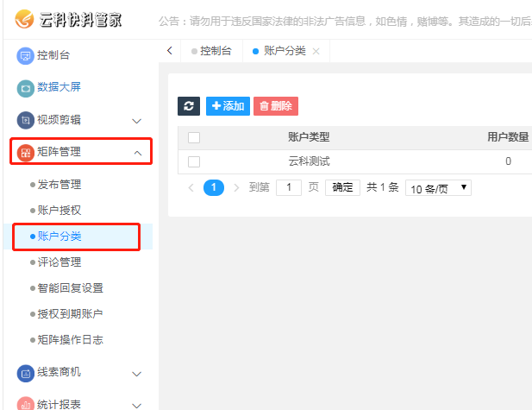Open the 10 条/页 page size dropdown
532x410 pixels.
coord(438,187)
